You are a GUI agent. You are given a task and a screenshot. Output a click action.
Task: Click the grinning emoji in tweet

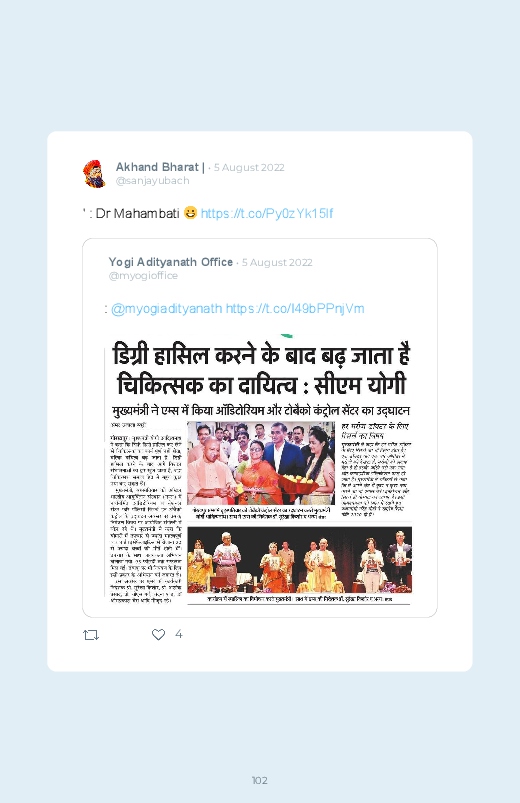[190, 212]
